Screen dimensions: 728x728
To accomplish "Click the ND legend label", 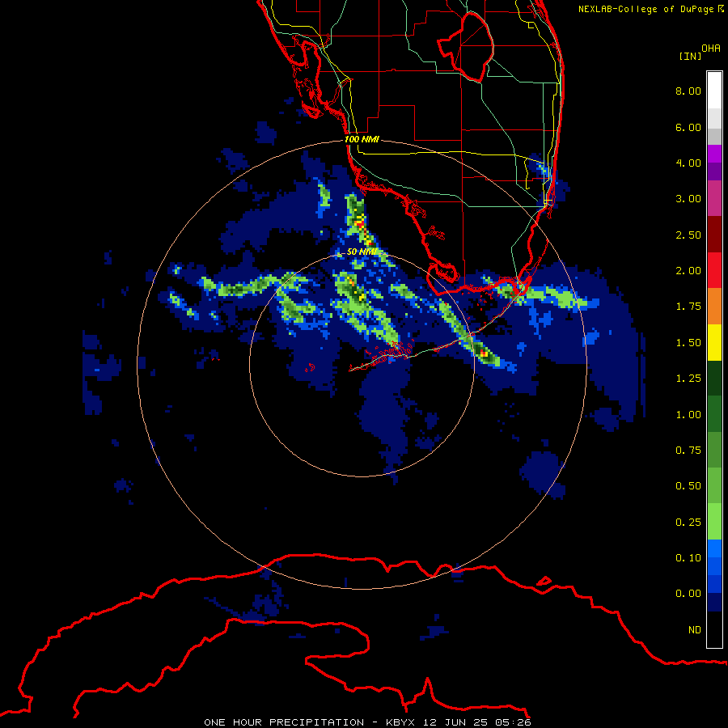I will point(695,630).
